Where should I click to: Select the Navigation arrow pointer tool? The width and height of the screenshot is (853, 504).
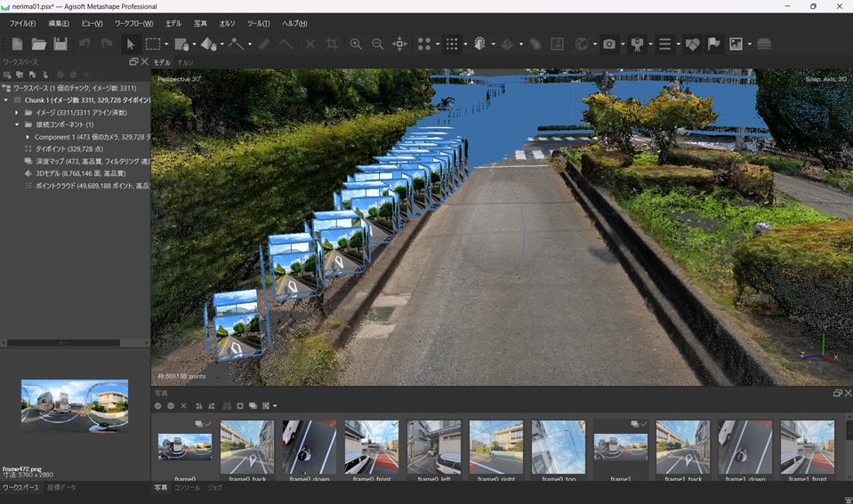130,44
